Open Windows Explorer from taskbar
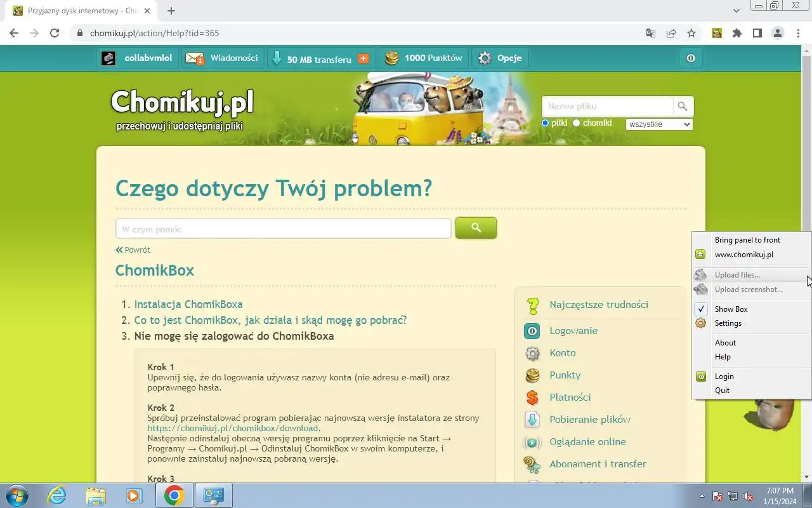 (x=96, y=495)
